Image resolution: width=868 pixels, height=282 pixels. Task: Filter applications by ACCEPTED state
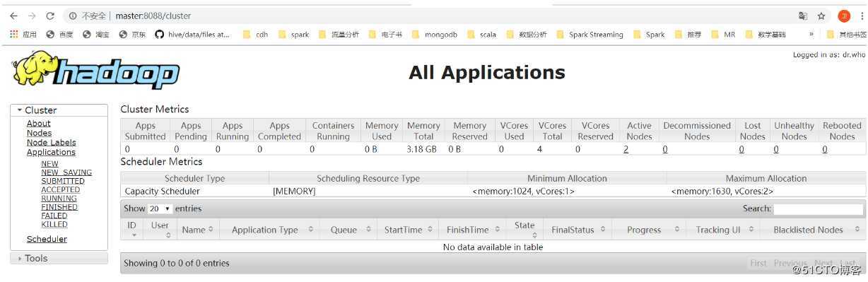(61, 189)
